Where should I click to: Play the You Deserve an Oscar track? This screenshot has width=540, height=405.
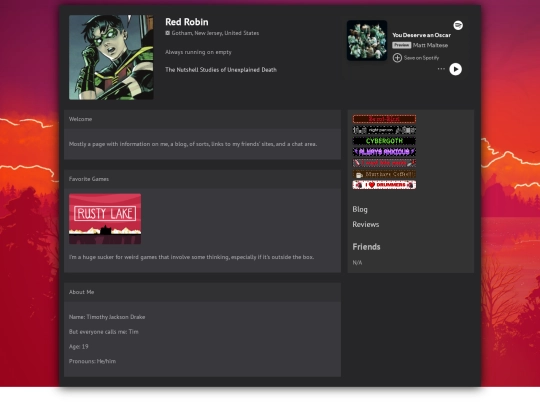pyautogui.click(x=455, y=69)
